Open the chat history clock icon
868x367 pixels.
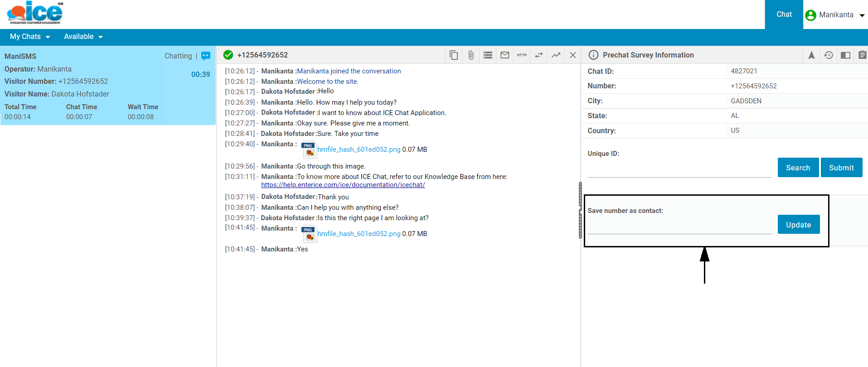(x=829, y=55)
